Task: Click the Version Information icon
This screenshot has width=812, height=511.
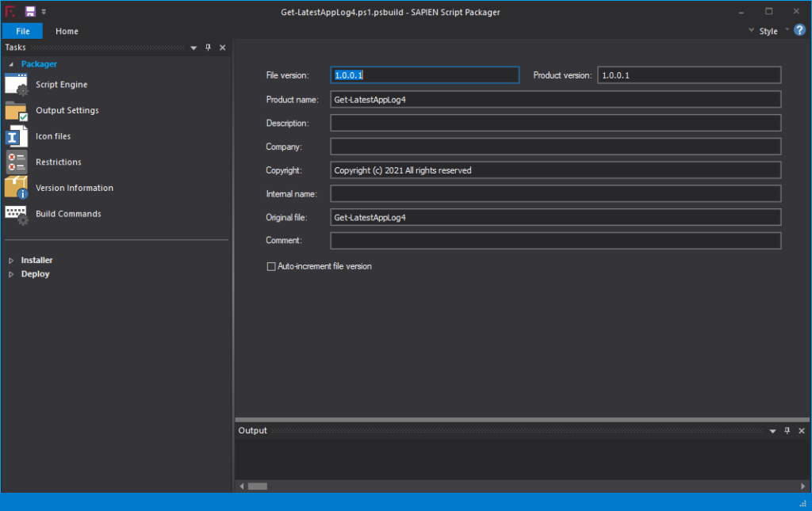Action: 17,188
